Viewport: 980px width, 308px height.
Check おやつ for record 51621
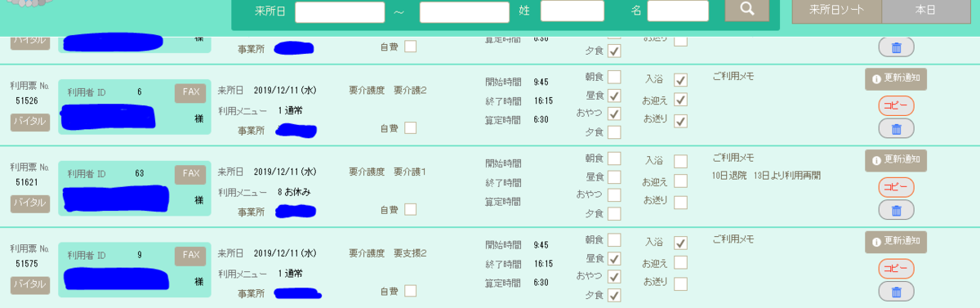click(614, 194)
